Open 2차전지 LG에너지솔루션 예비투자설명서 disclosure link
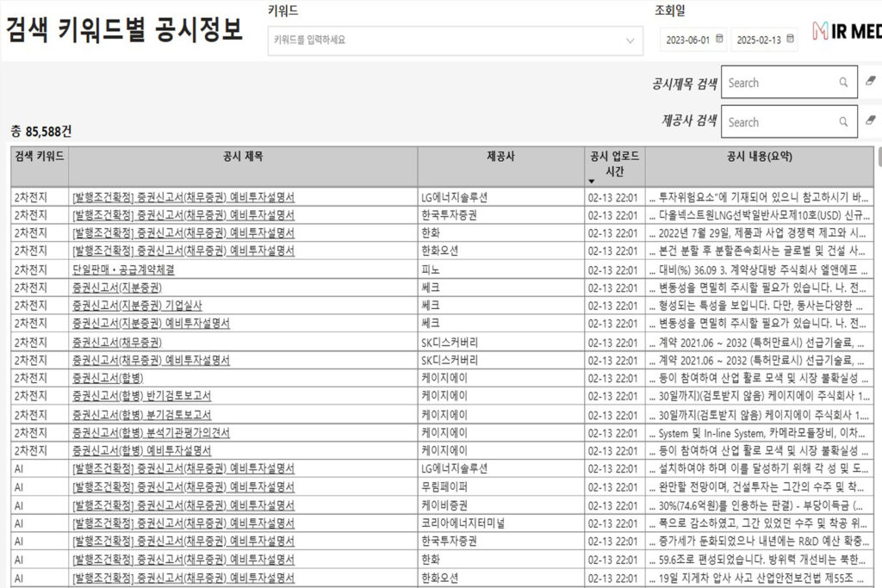This screenshot has height=588, width=882. tap(183, 197)
